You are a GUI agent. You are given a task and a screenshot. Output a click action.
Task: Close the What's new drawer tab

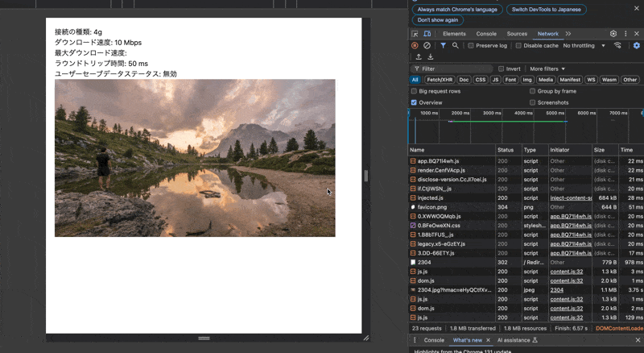(x=488, y=340)
